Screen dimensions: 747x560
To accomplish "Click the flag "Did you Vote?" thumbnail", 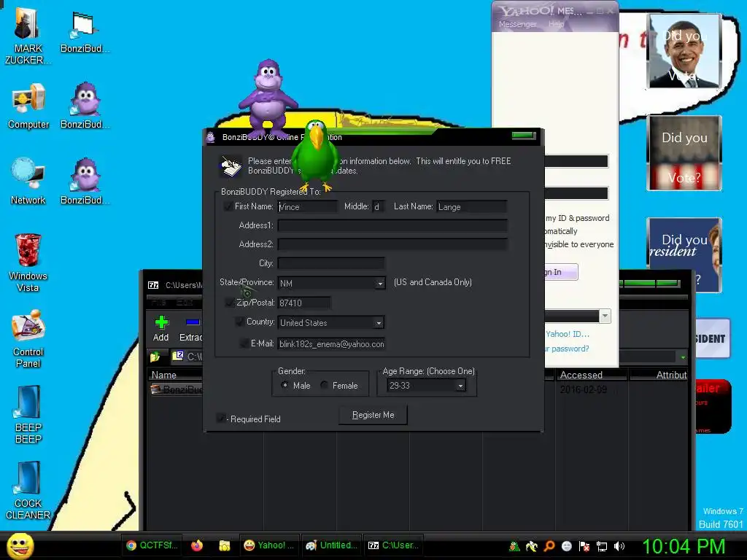I will pyautogui.click(x=684, y=153).
